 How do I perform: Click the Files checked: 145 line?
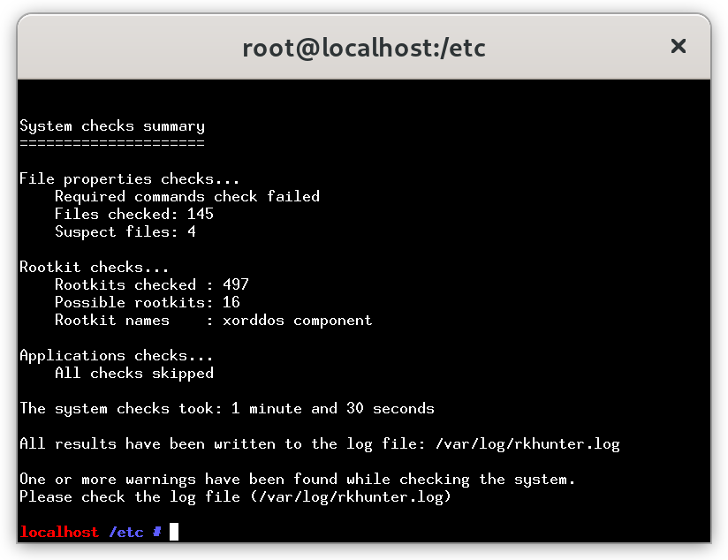tap(134, 214)
